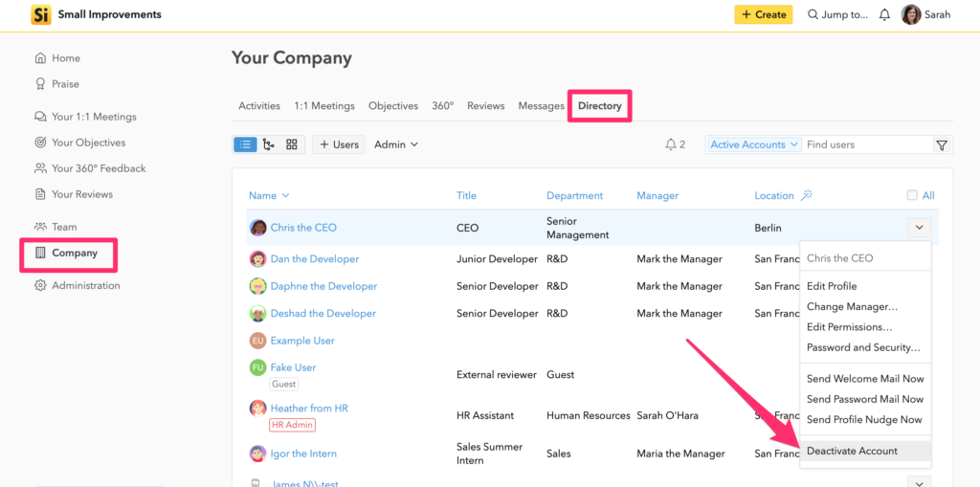Open Heather from HR's profile link
This screenshot has width=980, height=487.
coord(309,409)
